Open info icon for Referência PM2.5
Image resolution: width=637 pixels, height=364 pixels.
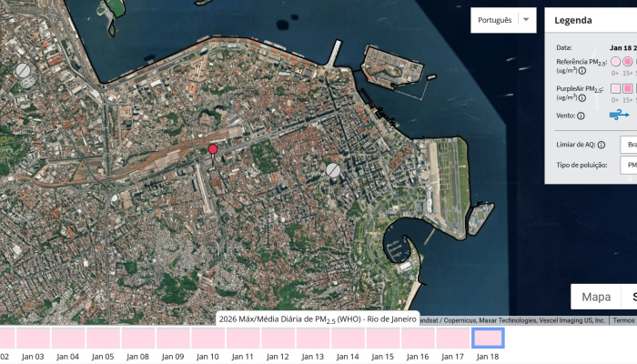pyautogui.click(x=581, y=71)
